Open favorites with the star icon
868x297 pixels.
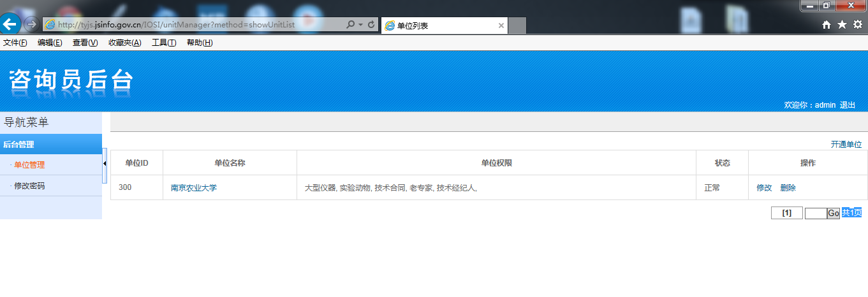click(x=842, y=25)
